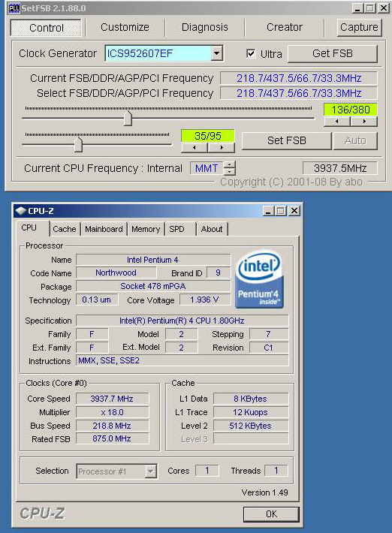The height and width of the screenshot is (533, 392).
Task: Minimize the SetFSB window
Action: tap(357, 8)
